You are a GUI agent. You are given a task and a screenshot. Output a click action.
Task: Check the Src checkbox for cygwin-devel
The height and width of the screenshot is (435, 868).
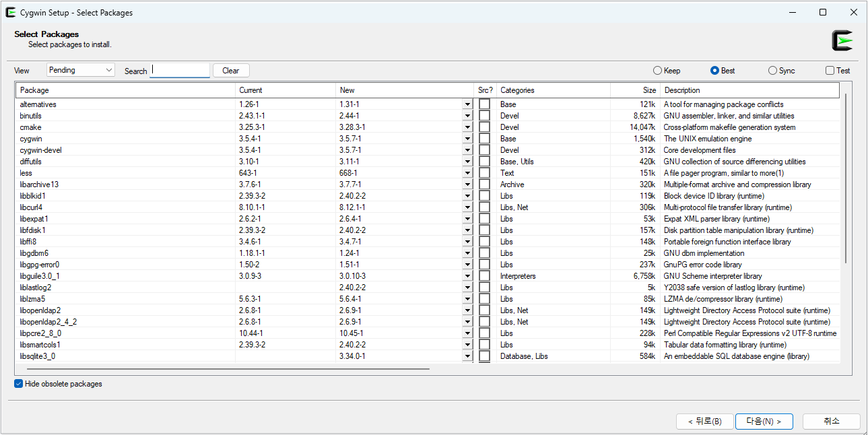coord(485,150)
